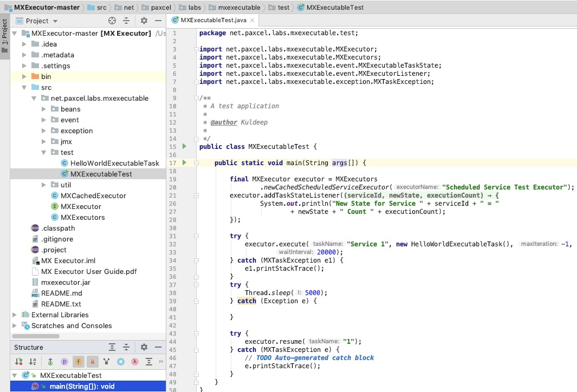This screenshot has height=392, width=577.
Task: Open Project panel gear settings
Action: [144, 21]
